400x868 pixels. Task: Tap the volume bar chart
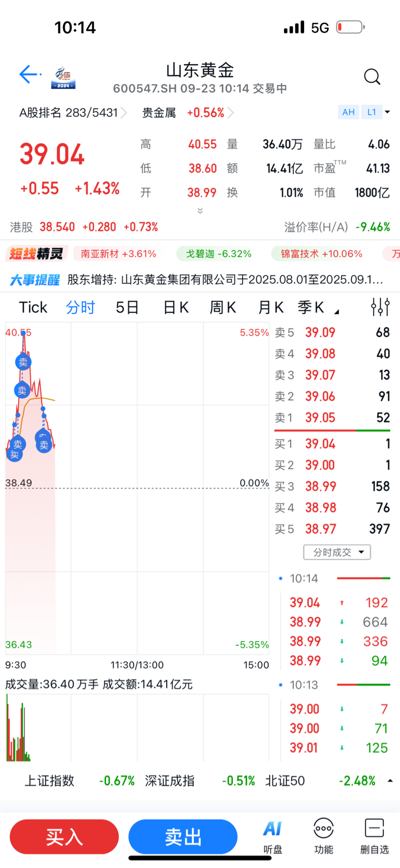137,727
